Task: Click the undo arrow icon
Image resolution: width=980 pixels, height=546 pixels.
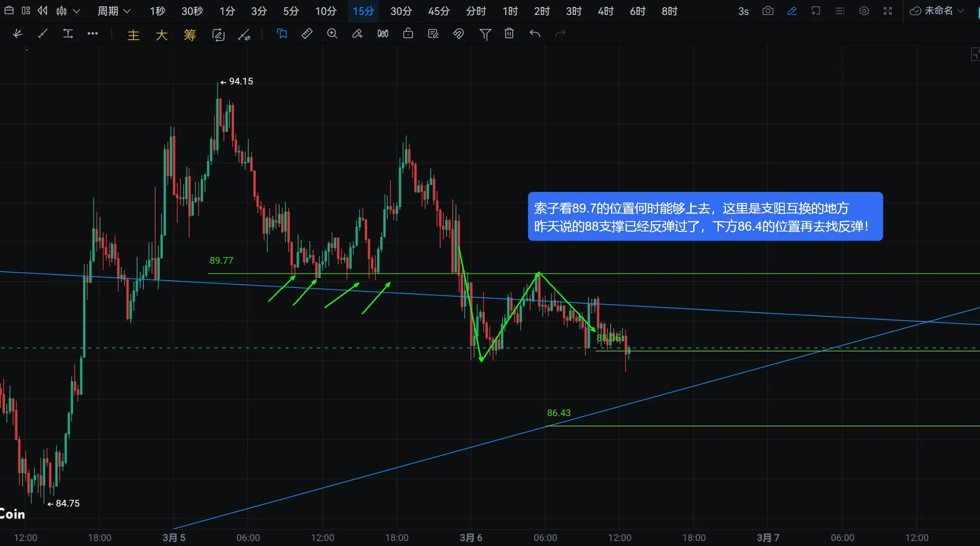Action: (535, 34)
